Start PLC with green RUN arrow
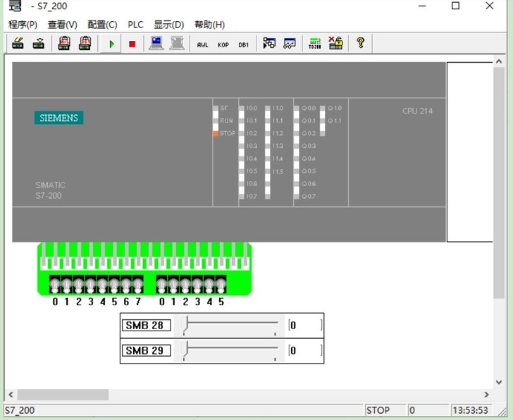The image size is (513, 420). pos(111,44)
